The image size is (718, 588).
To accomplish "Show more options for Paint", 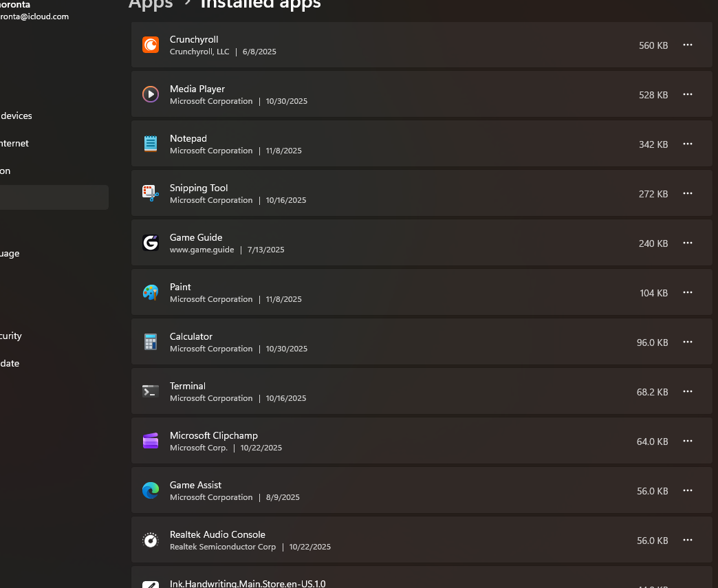I will point(688,292).
